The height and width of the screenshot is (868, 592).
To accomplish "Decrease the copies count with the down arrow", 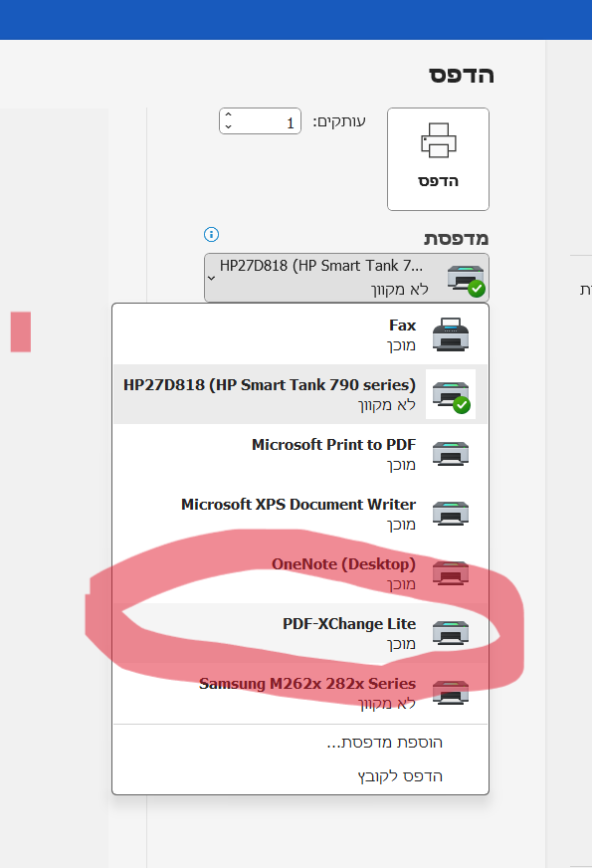I will tap(229, 127).
